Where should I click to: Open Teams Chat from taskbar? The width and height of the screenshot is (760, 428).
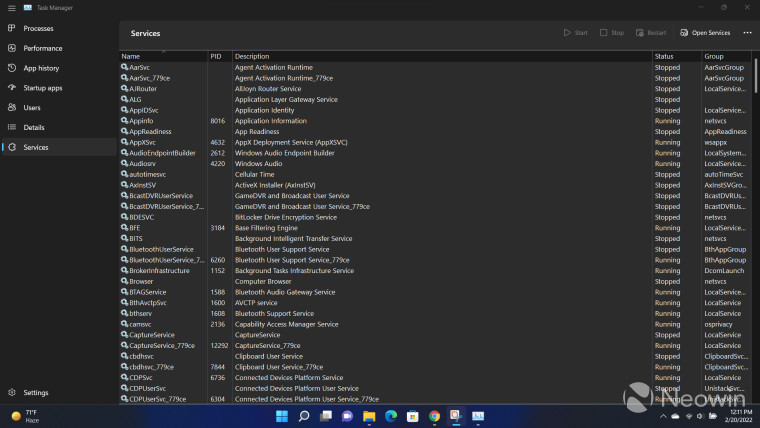pos(347,416)
